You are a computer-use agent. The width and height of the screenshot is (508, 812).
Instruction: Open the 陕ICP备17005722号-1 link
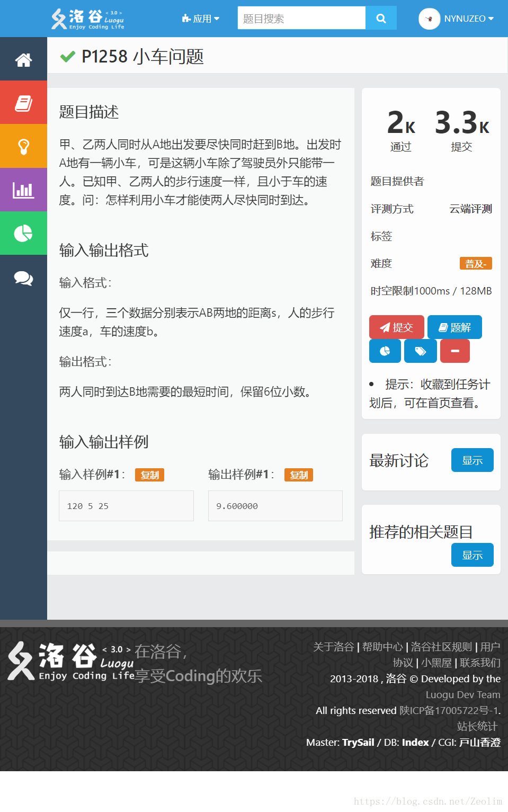(449, 710)
